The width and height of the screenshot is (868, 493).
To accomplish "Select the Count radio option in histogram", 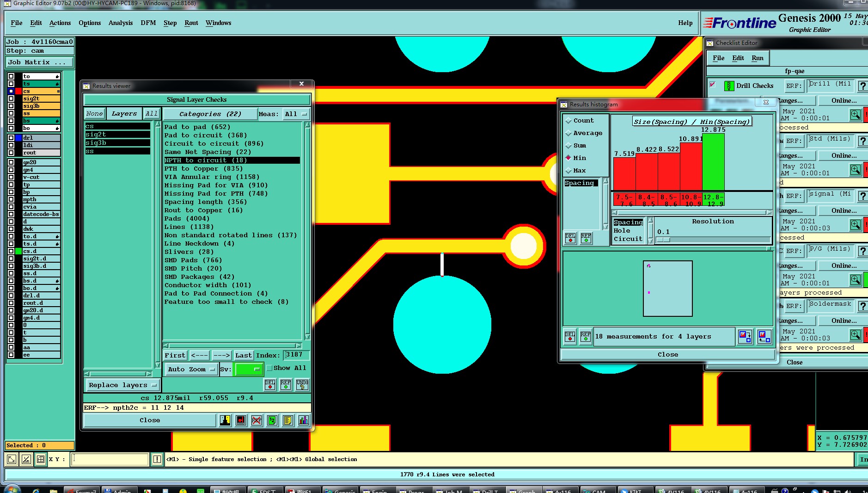I will click(x=569, y=121).
